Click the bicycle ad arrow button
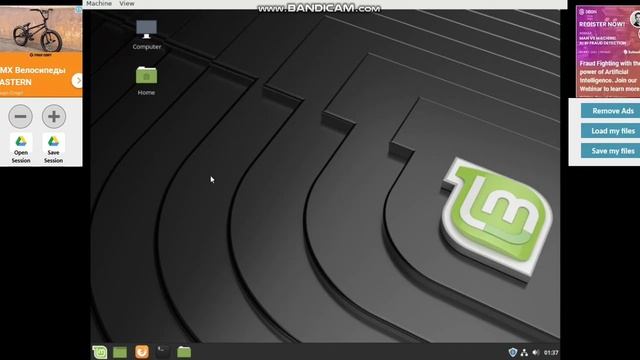Screen dimensions: 640x360 point(77,81)
